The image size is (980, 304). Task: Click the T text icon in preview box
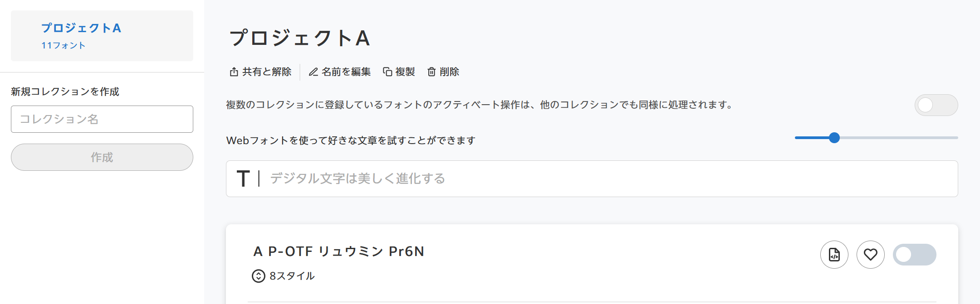[x=243, y=179]
